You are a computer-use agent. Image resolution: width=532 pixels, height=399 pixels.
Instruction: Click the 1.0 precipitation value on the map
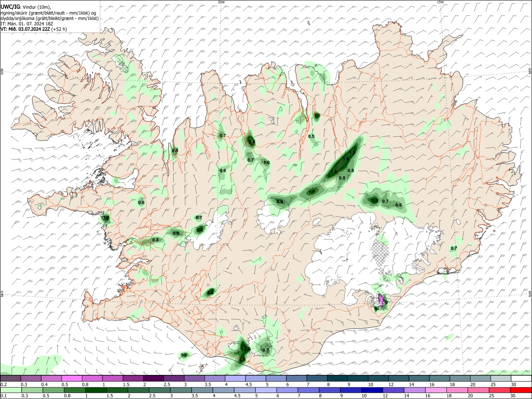coord(266,163)
